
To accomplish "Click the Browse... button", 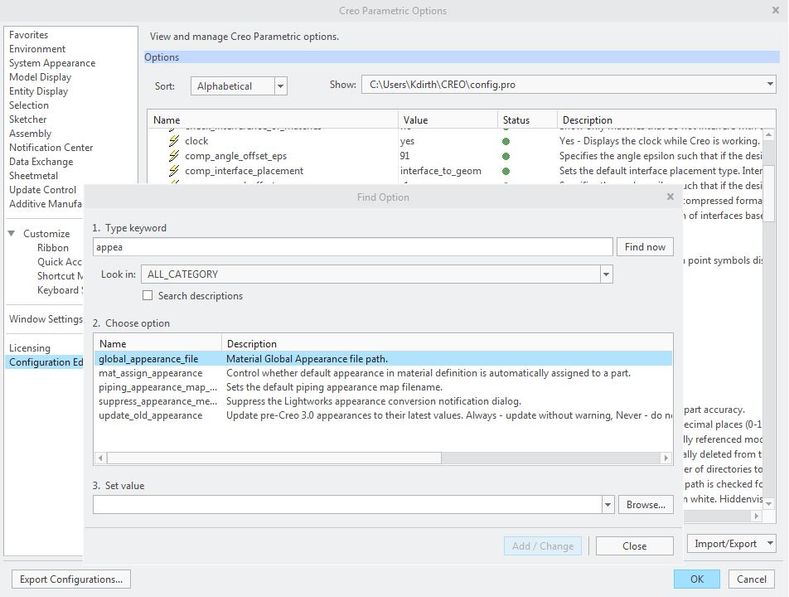I will (646, 504).
